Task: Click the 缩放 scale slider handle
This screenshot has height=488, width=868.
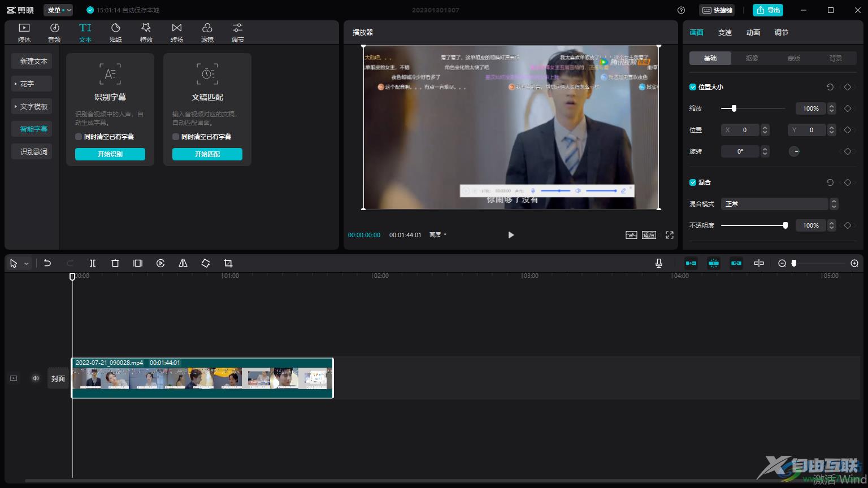Action: point(734,108)
